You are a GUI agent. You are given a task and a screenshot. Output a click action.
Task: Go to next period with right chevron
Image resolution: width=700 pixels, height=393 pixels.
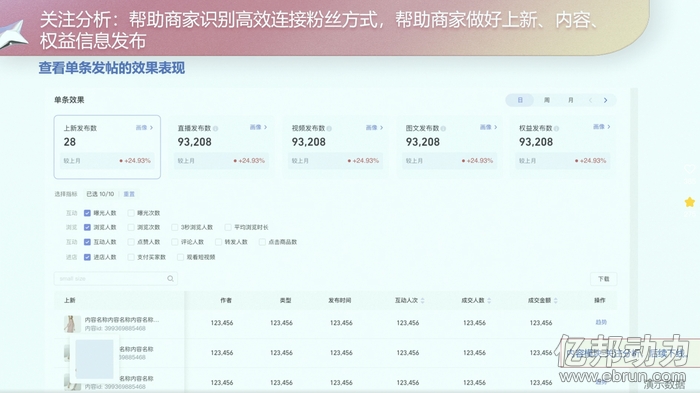(605, 100)
